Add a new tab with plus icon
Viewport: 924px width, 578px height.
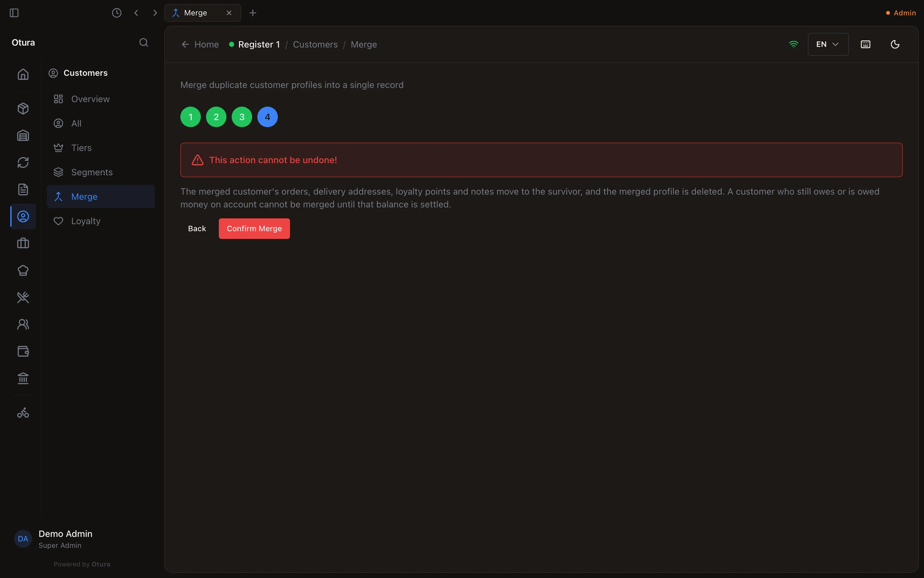pos(253,13)
